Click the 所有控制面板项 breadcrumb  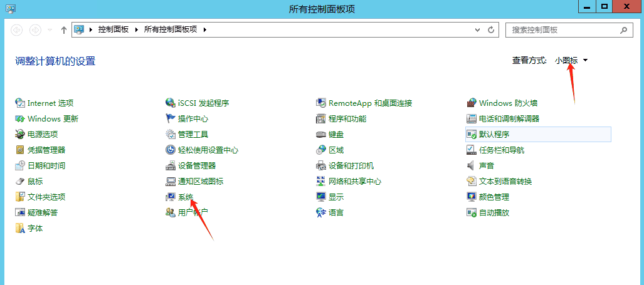click(x=171, y=29)
